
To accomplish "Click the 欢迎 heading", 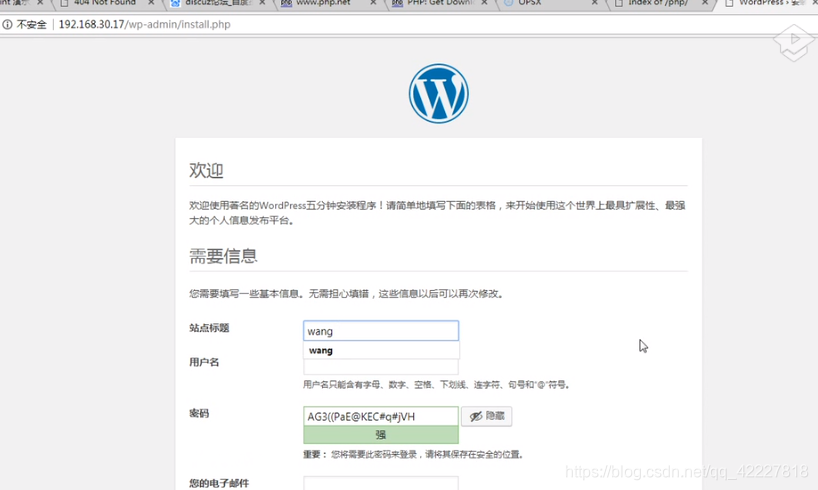I will tap(206, 171).
